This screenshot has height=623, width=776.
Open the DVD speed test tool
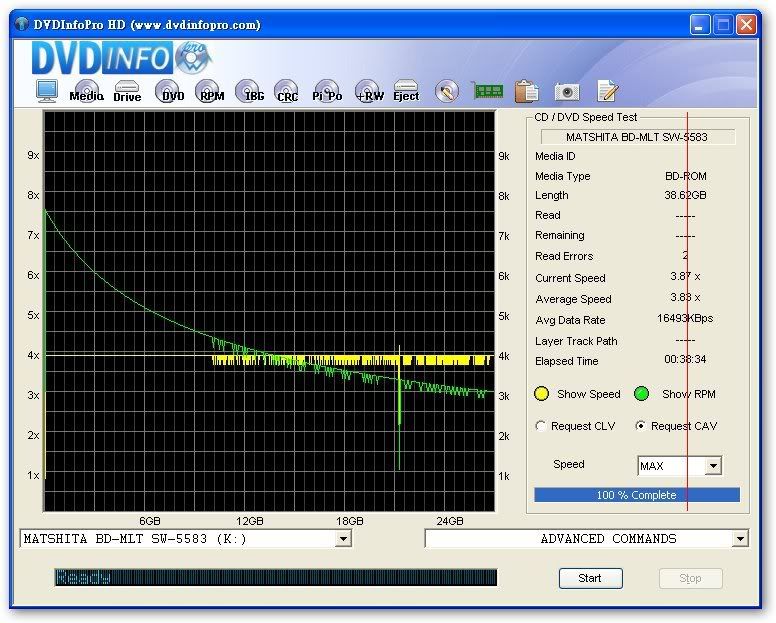(169, 92)
